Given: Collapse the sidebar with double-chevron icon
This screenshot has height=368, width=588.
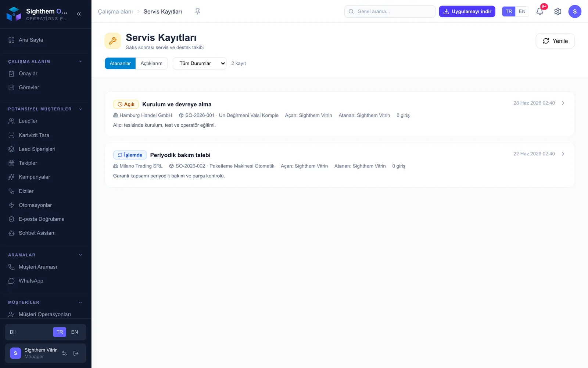Looking at the screenshot, I should click(79, 14).
